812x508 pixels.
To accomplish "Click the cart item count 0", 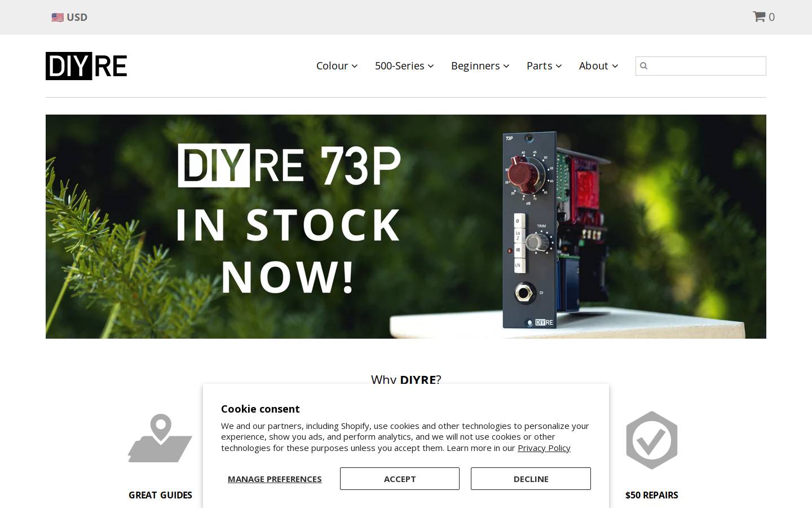I will [x=771, y=17].
